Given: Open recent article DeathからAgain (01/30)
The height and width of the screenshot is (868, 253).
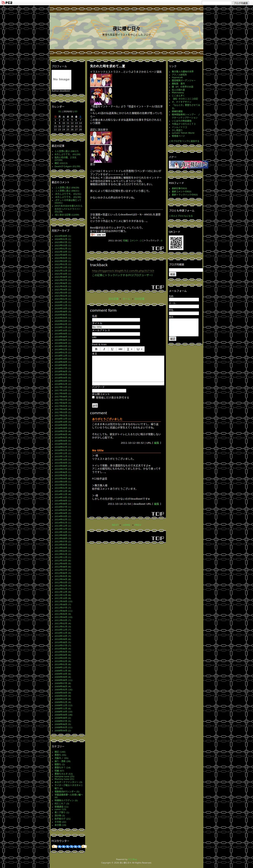Looking at the screenshot, I should [x=67, y=167].
